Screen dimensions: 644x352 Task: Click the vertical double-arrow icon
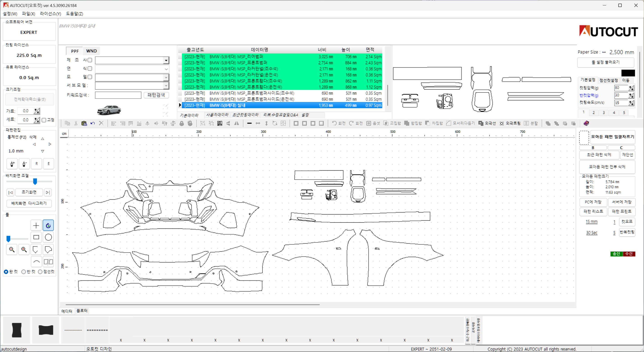(266, 123)
